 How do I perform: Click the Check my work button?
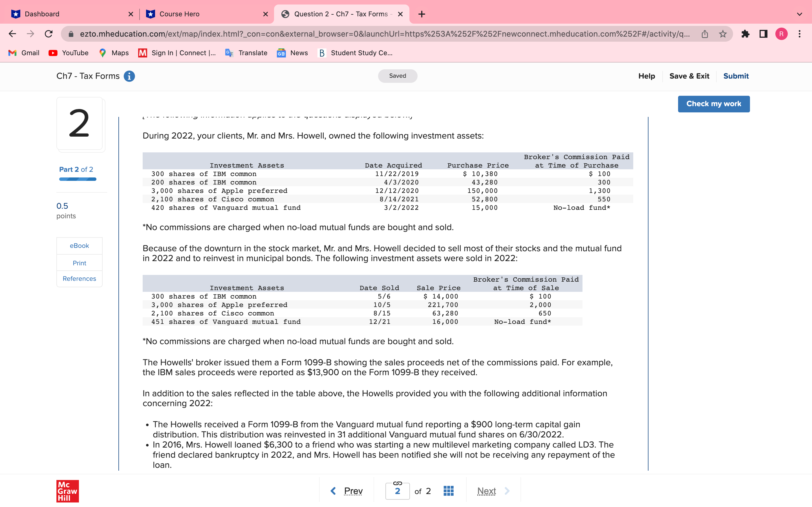click(713, 104)
